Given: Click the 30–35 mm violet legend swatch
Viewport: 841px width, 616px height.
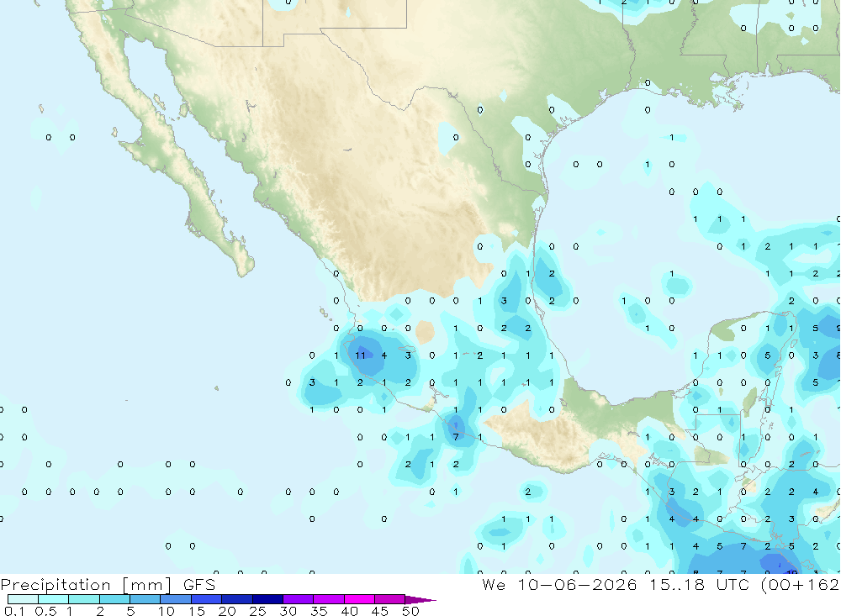Looking at the screenshot, I should [x=299, y=599].
